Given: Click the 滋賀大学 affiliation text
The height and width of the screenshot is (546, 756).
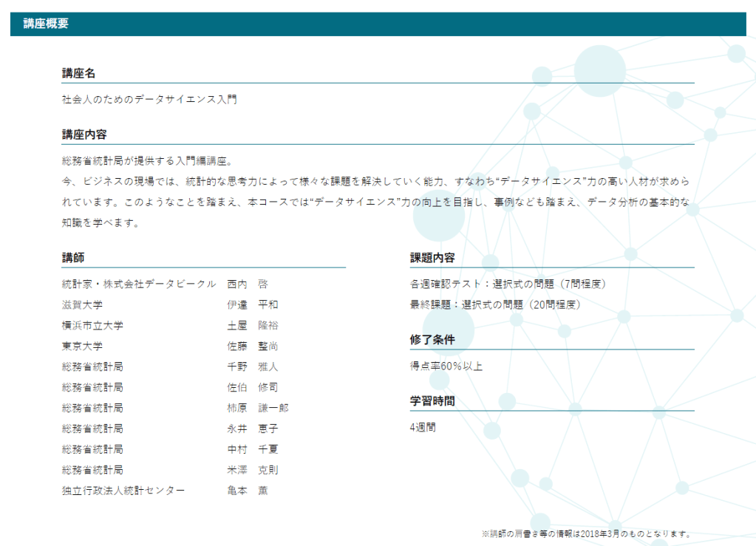Looking at the screenshot, I should [82, 304].
